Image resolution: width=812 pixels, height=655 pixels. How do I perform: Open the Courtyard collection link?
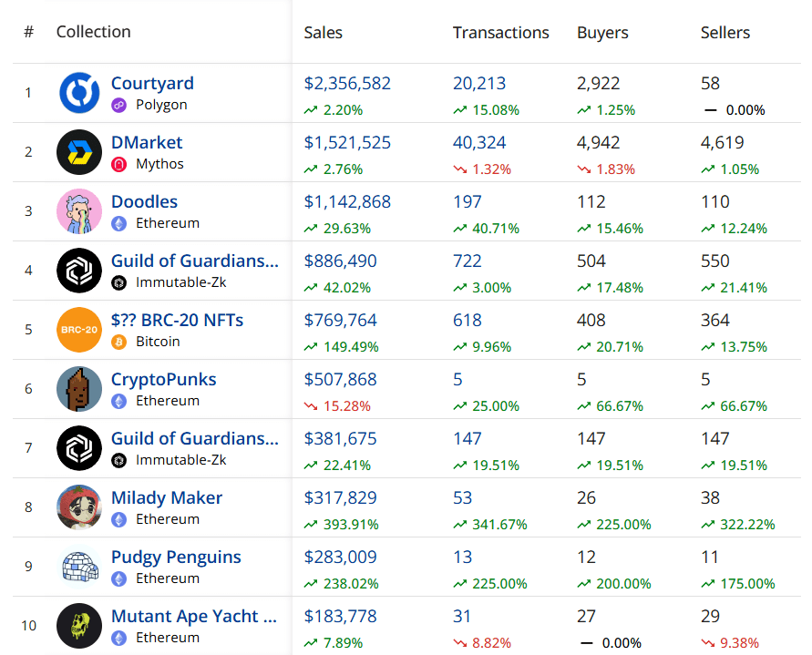pos(153,84)
